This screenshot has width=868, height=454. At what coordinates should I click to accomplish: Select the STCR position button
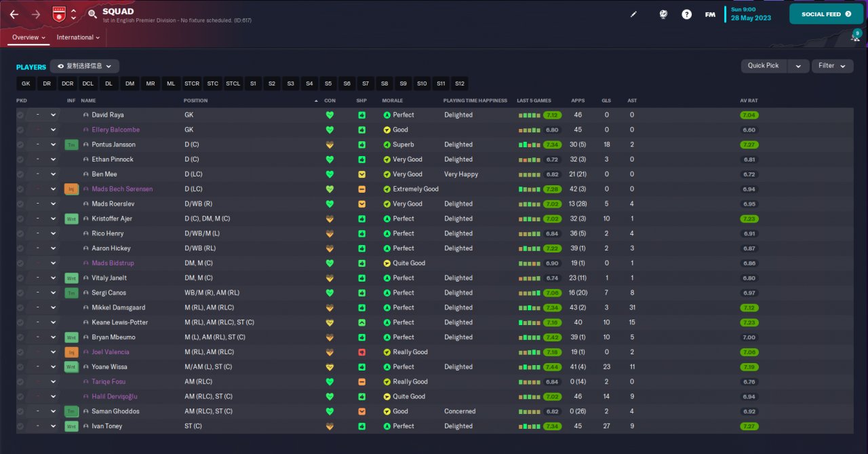192,84
